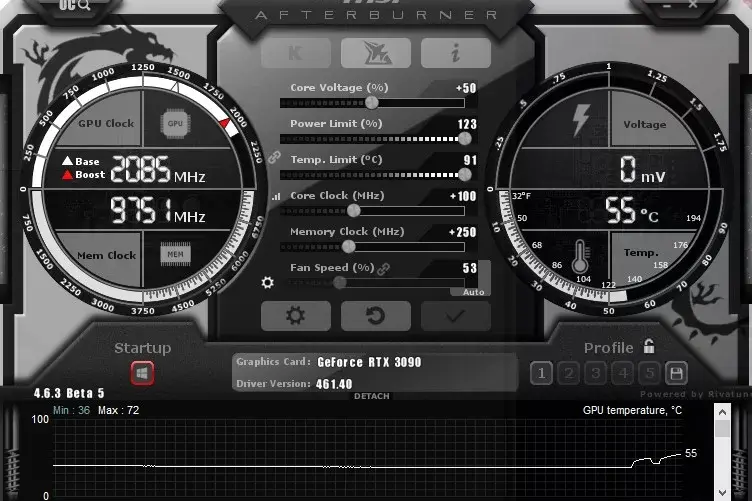
Task: Adjust the Fan Speed slider handle
Action: (x=340, y=282)
